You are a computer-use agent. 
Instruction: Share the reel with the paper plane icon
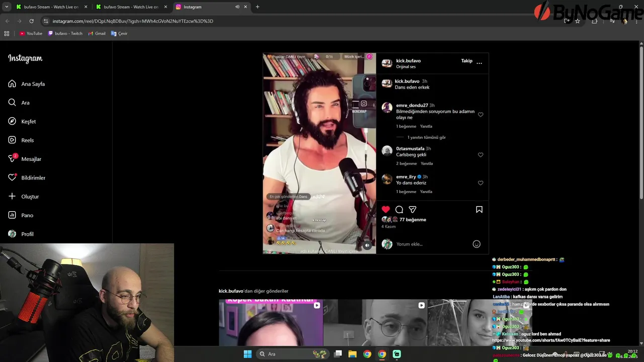[x=413, y=209]
